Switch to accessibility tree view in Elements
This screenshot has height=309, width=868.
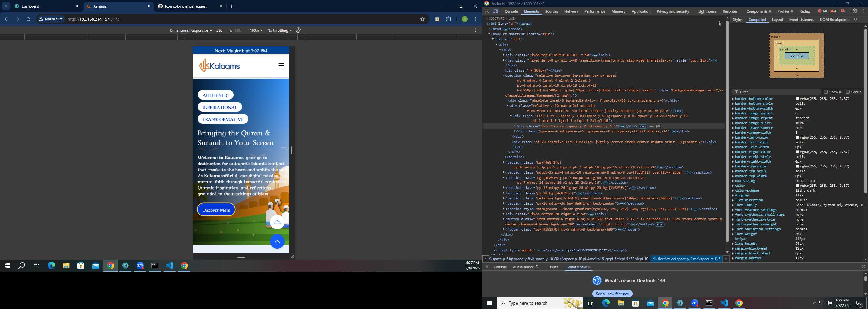719,24
